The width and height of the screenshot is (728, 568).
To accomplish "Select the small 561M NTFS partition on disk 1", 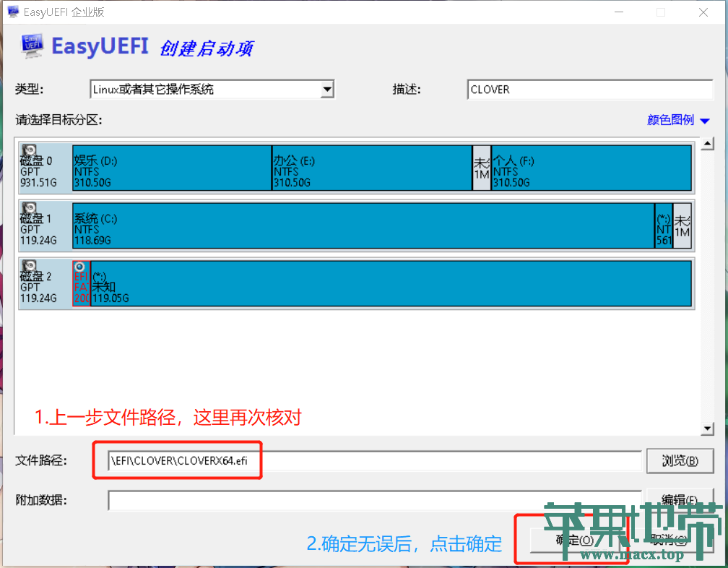I will click(664, 225).
